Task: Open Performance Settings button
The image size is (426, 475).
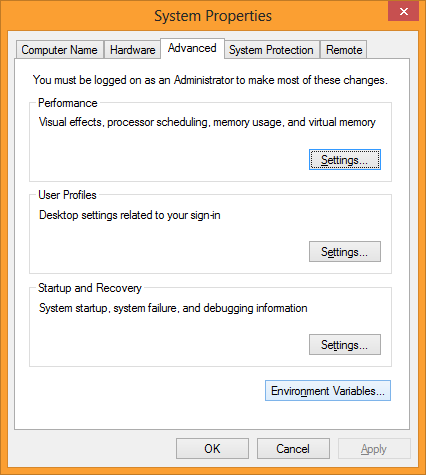Action: pos(345,160)
